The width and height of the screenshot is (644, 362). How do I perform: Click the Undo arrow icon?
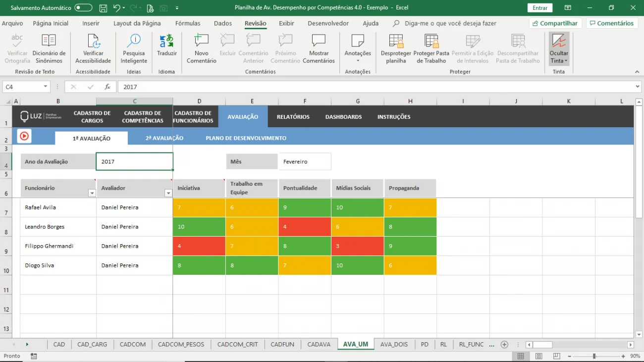116,8
